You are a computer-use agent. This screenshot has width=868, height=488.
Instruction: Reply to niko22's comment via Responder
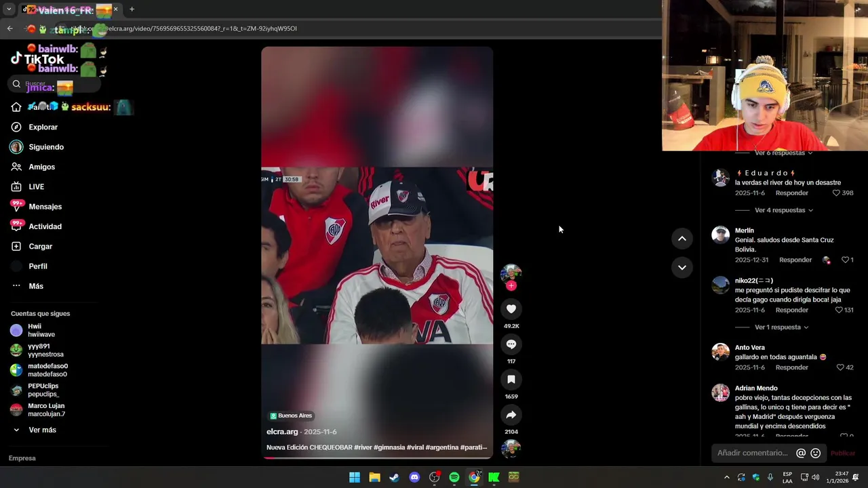pos(791,310)
